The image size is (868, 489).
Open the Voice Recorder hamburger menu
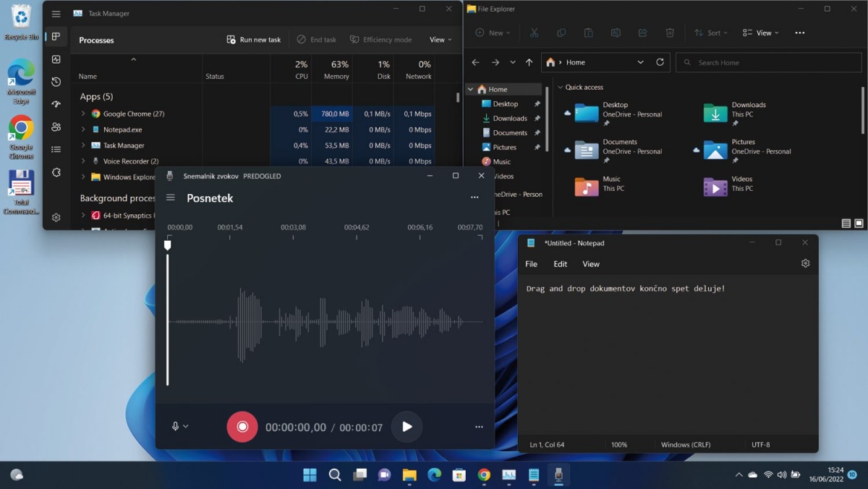(171, 197)
